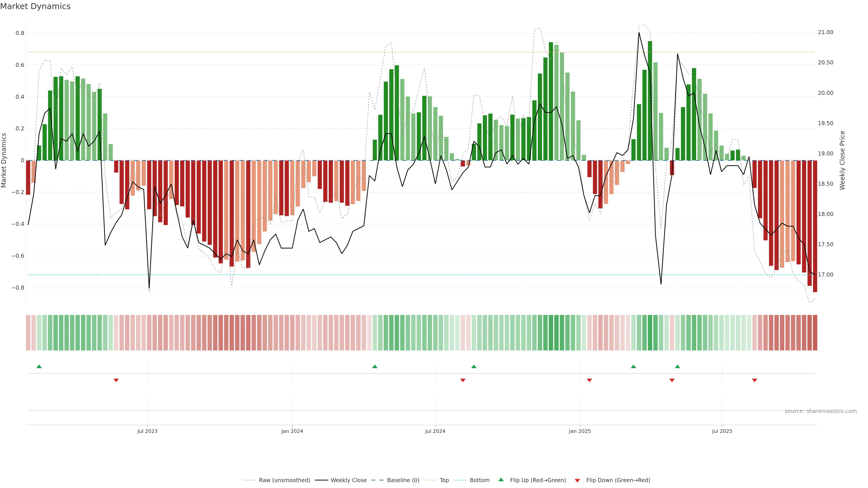The height and width of the screenshot is (488, 868).
Task: Click the Jan 2025 x-axis label
Action: click(x=580, y=431)
